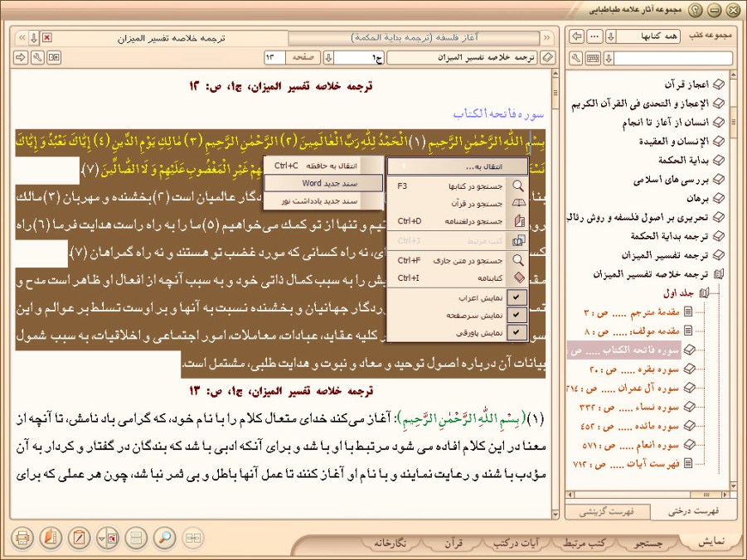The width and height of the screenshot is (747, 560).
Task: Click the library tree horizontal scrollbar
Action: point(648,495)
